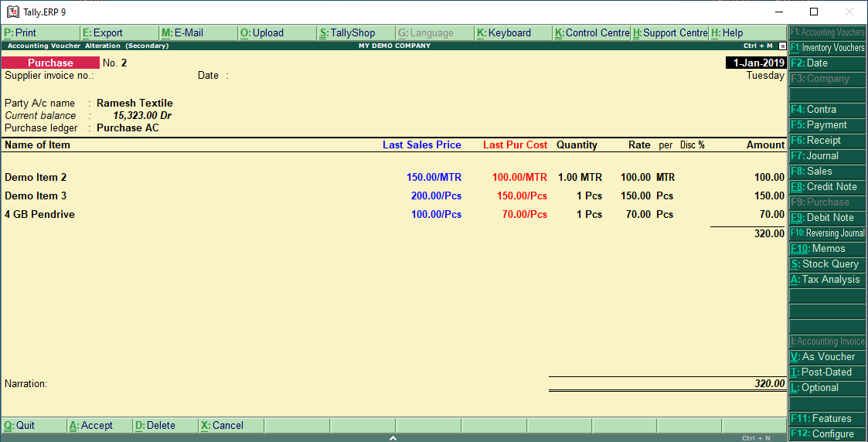
Task: Open the Export menu
Action: click(119, 33)
